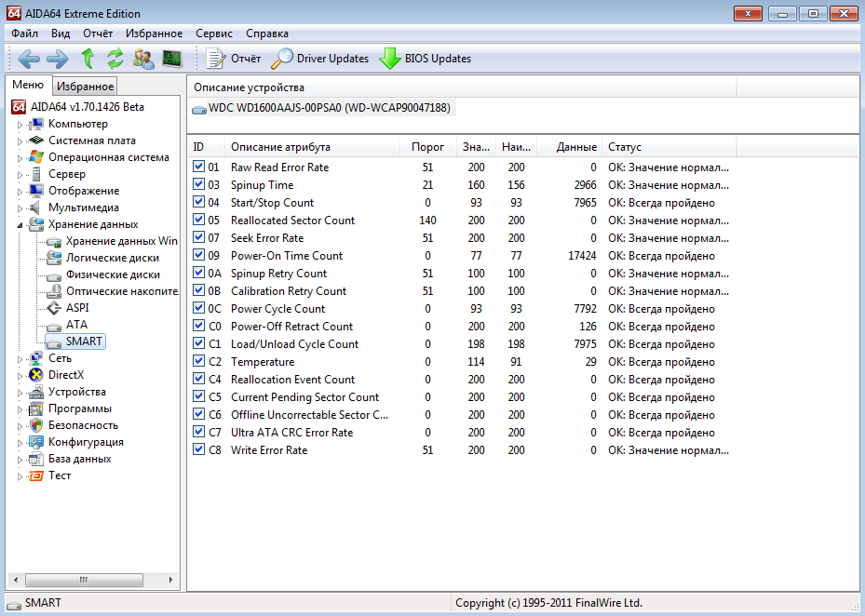This screenshot has width=865, height=616.
Task: Select the ATA item in the tree
Action: (x=76, y=325)
